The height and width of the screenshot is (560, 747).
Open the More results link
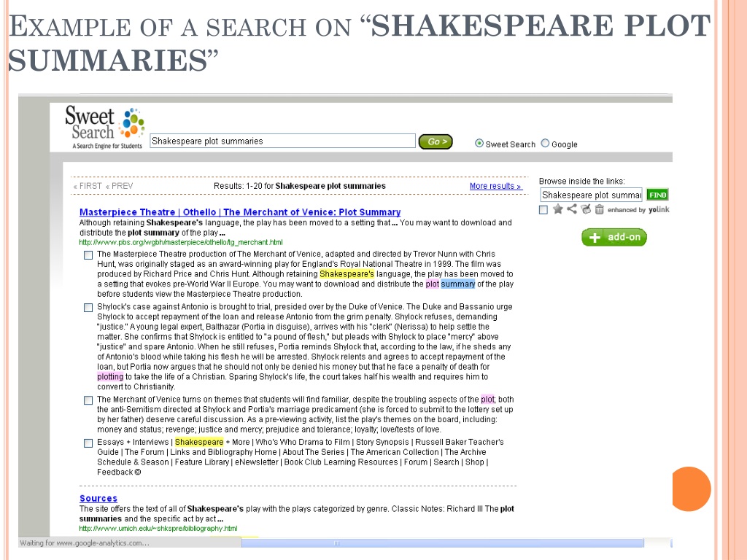(x=495, y=186)
